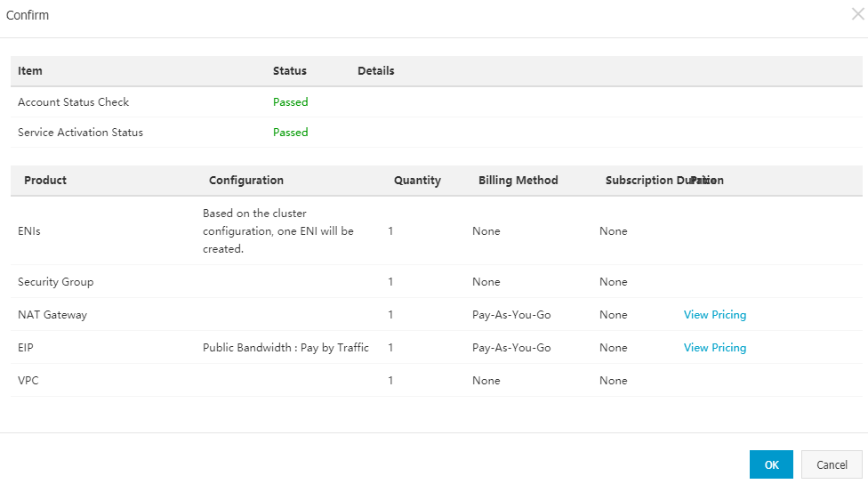Viewport: 868px width, 492px height.
Task: Click the EIP Public Bandwidth configuration text
Action: 285,348
